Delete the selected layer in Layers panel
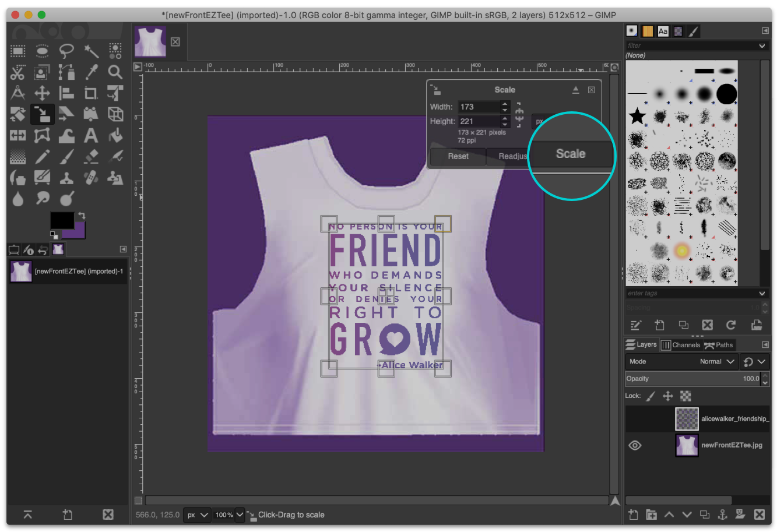This screenshot has height=532, width=777. [x=759, y=514]
